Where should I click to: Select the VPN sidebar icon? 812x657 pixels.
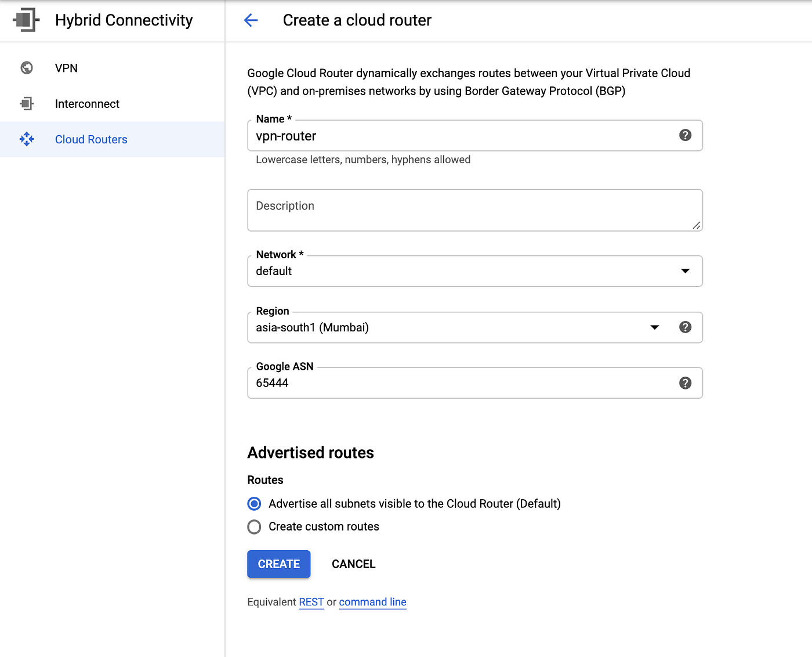tap(26, 68)
